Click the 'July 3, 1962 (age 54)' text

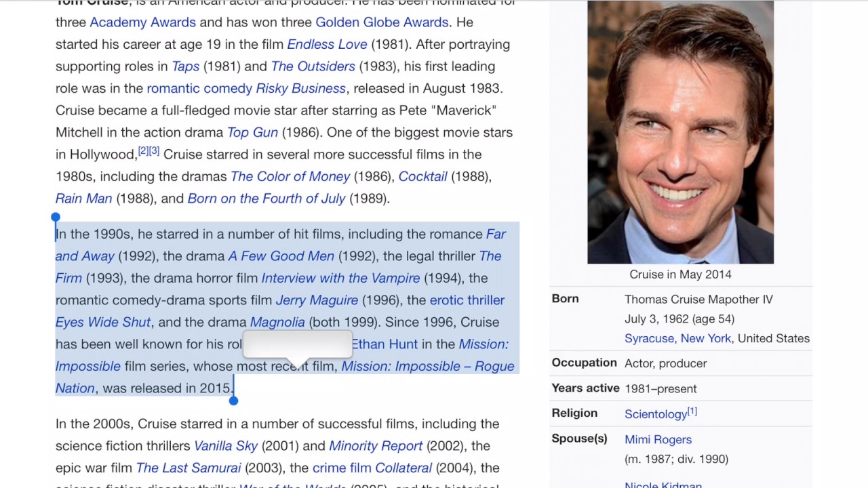[679, 319]
